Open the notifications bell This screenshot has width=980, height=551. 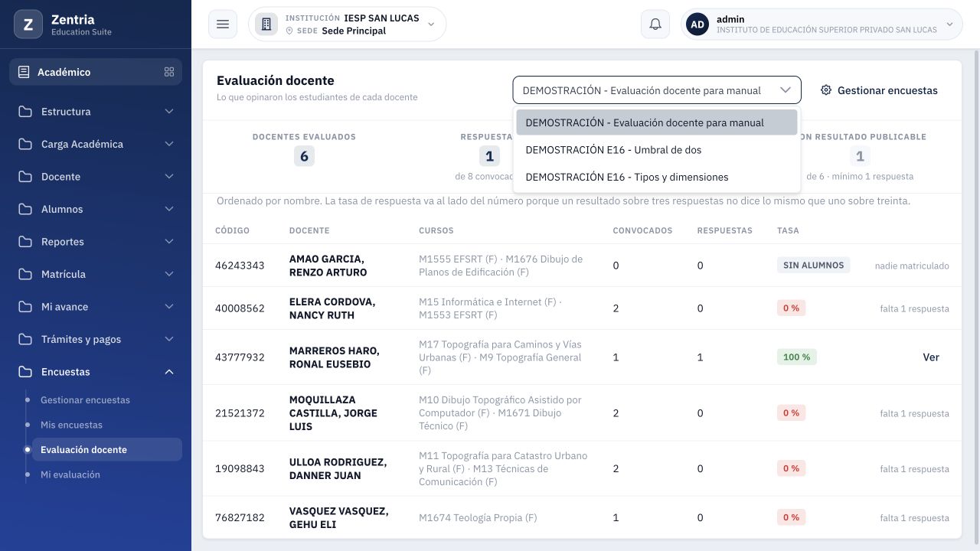pyautogui.click(x=655, y=24)
